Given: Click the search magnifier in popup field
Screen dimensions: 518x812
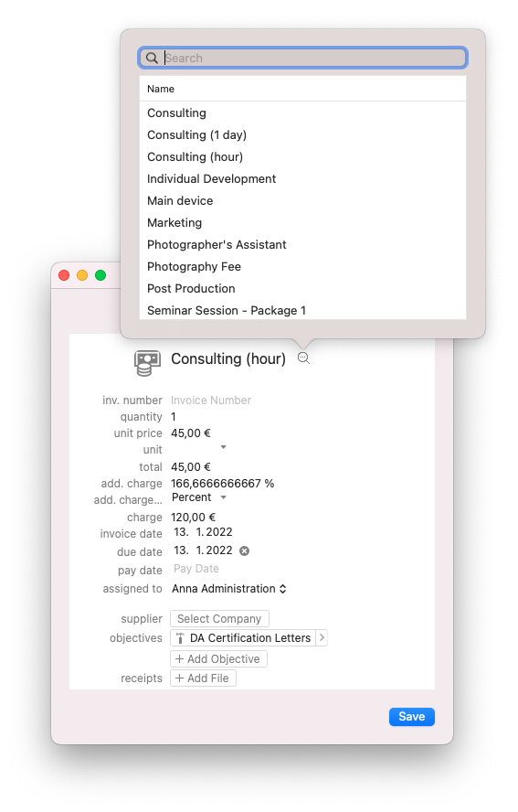Looking at the screenshot, I should (x=152, y=58).
